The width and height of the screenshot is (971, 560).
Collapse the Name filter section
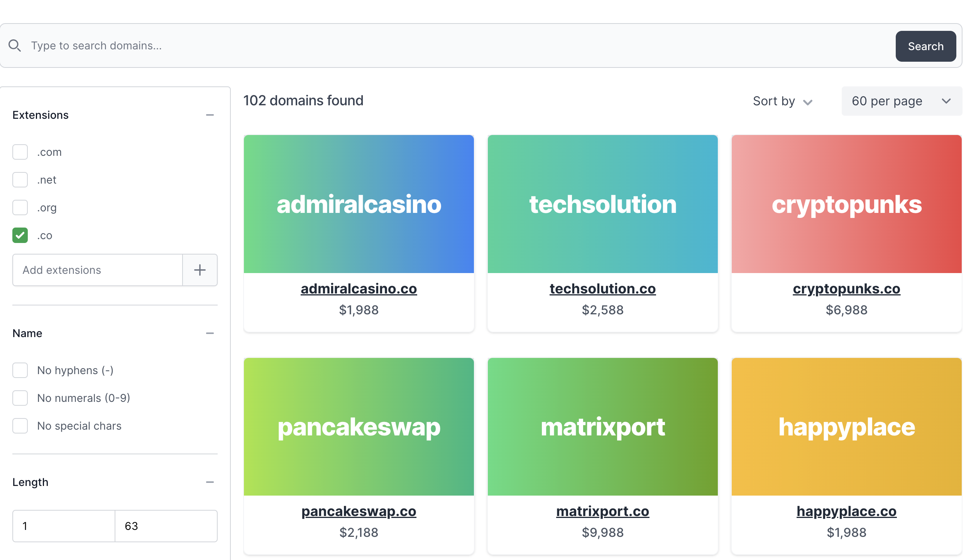pyautogui.click(x=210, y=333)
